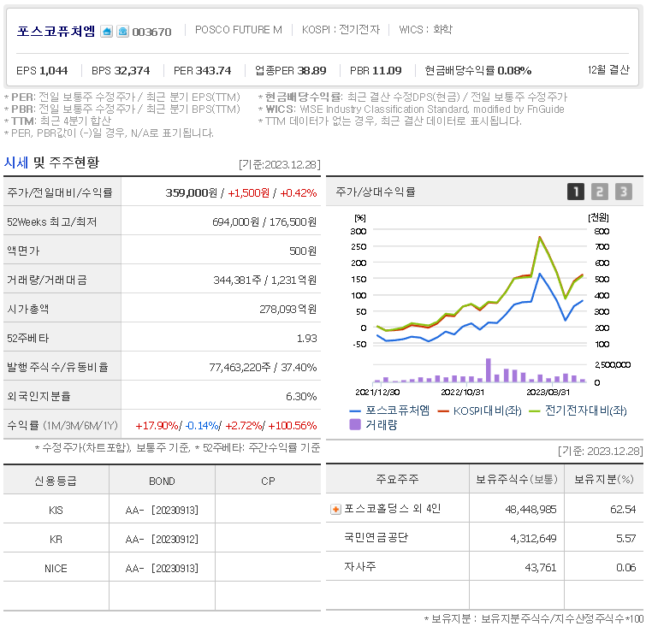Select 업종PER 38.89 value
This screenshot has width=652, height=644.
point(291,71)
